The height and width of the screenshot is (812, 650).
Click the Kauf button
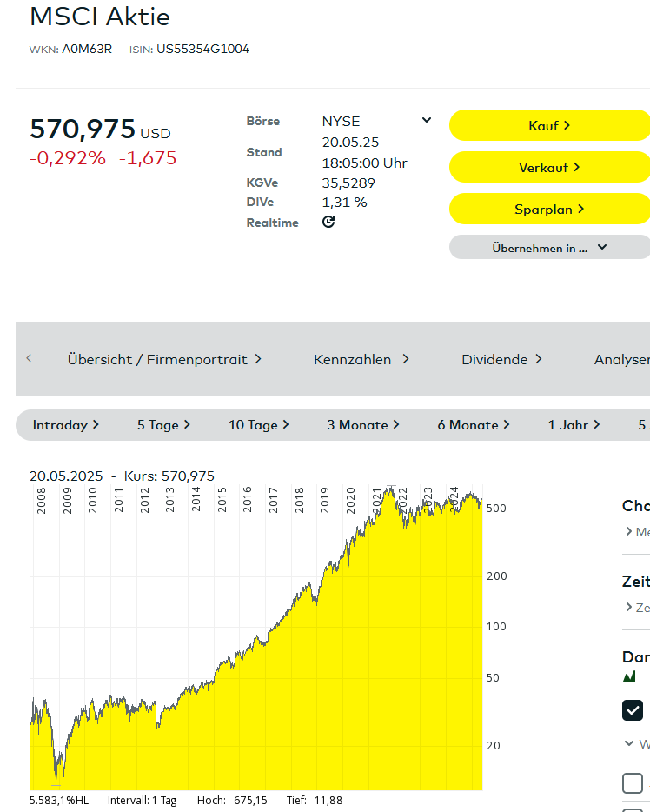[549, 125]
